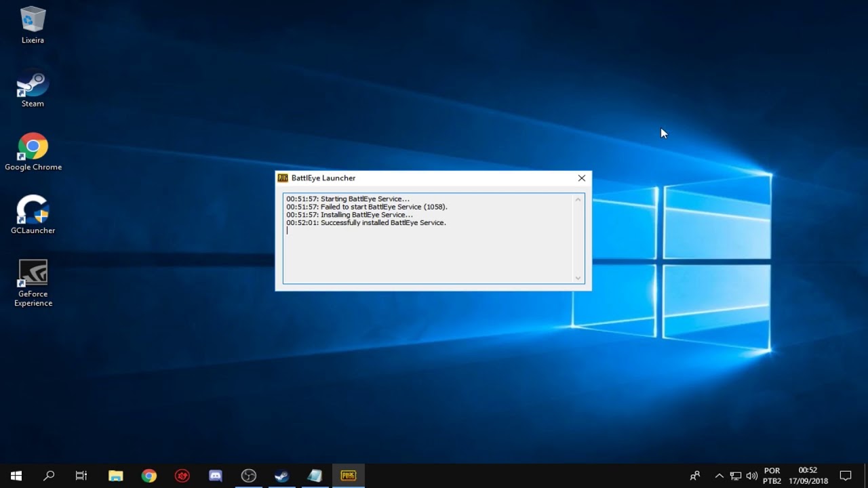Open OBS Studio from the taskbar
The image size is (868, 488).
(249, 476)
